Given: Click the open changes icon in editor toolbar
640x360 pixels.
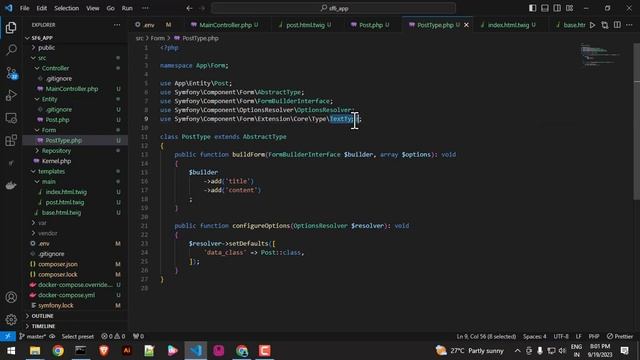Looking at the screenshot, I should click(x=605, y=25).
